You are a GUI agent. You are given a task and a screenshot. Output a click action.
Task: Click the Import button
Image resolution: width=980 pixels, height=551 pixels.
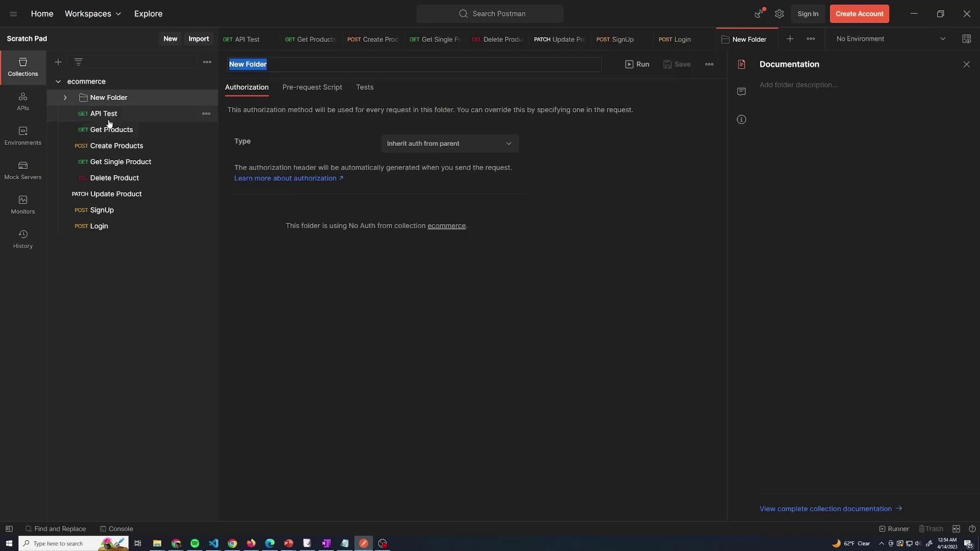click(x=199, y=39)
